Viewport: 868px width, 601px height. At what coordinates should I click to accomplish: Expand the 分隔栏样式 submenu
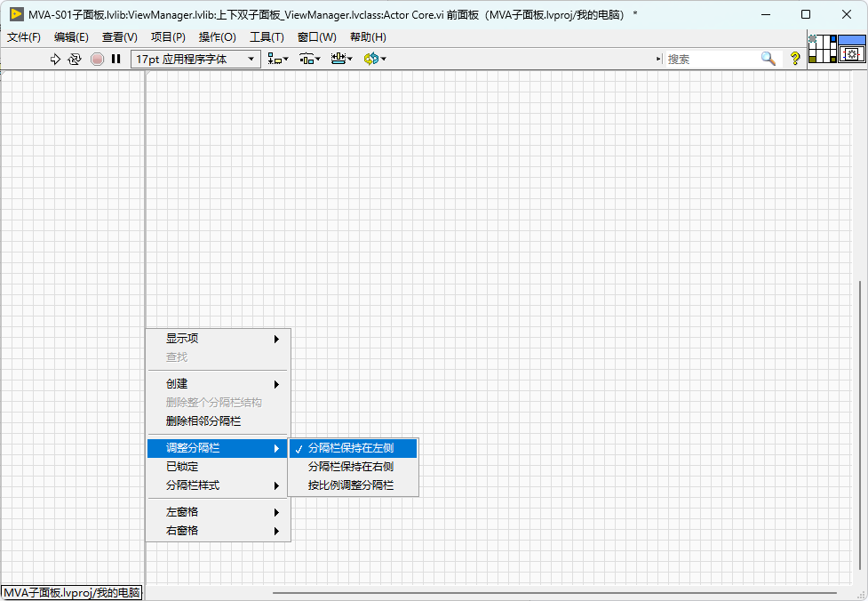[218, 485]
